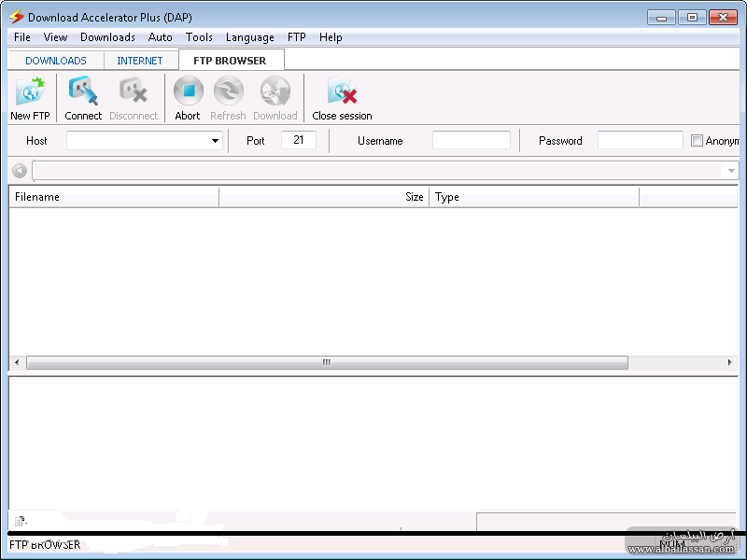Open the Downloads menu
747x560 pixels.
coord(107,37)
